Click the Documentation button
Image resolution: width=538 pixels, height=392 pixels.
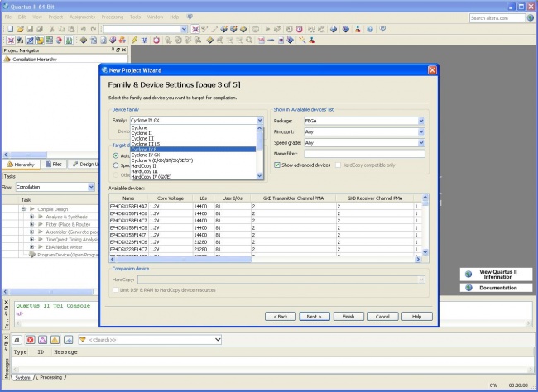click(496, 288)
